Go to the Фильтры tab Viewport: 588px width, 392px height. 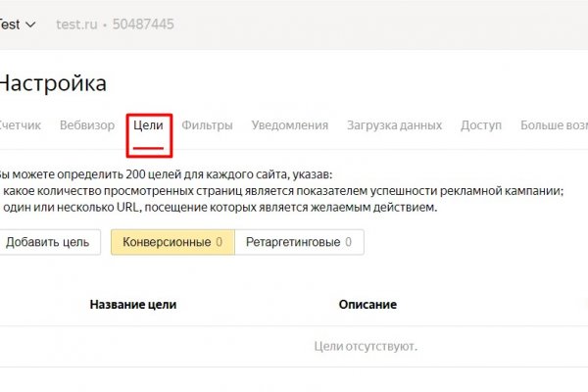tap(207, 125)
